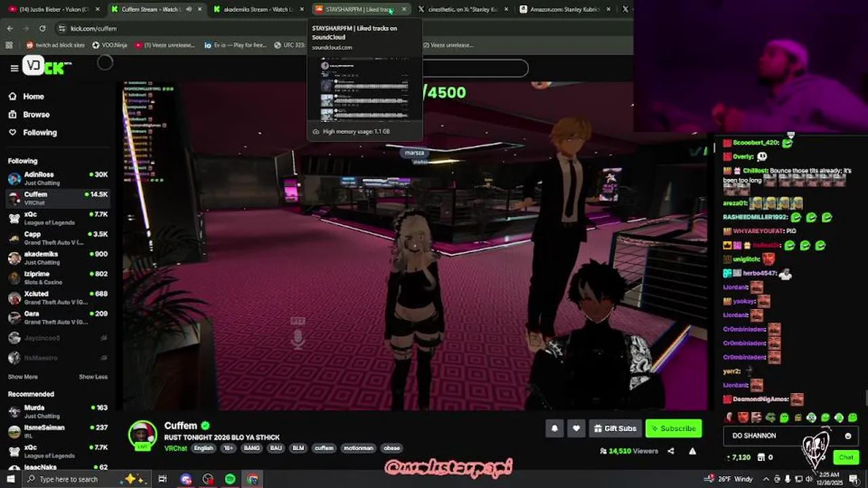Switch to Amazon Stanley Kubrick tab
The height and width of the screenshot is (488, 868).
564,9
